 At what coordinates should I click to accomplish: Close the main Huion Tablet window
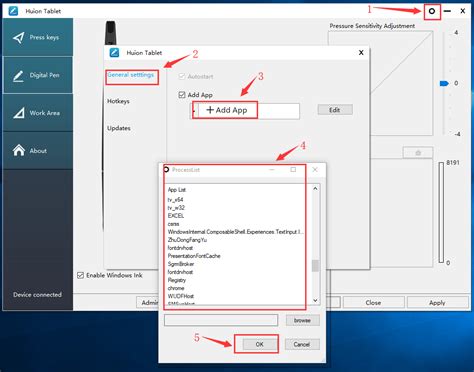tap(463, 11)
